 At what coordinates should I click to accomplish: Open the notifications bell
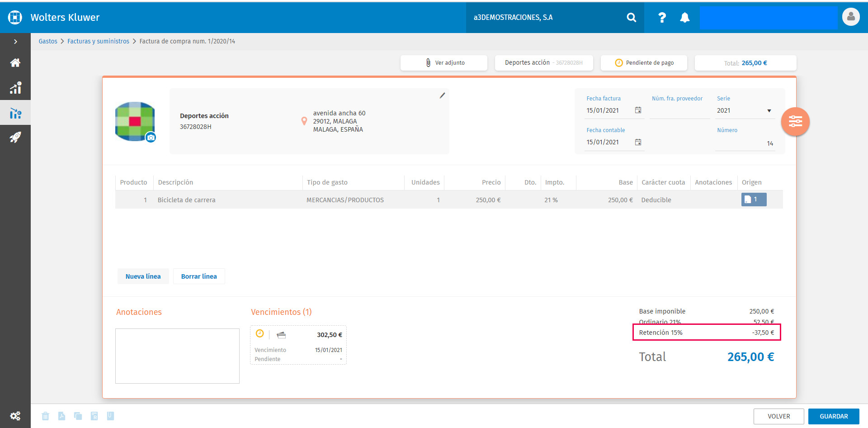pyautogui.click(x=685, y=18)
